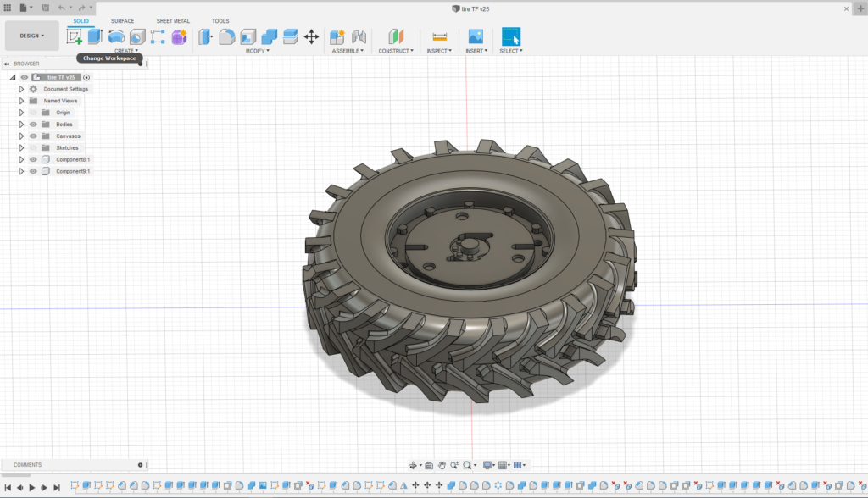
Task: Play the design timeline
Action: point(31,488)
